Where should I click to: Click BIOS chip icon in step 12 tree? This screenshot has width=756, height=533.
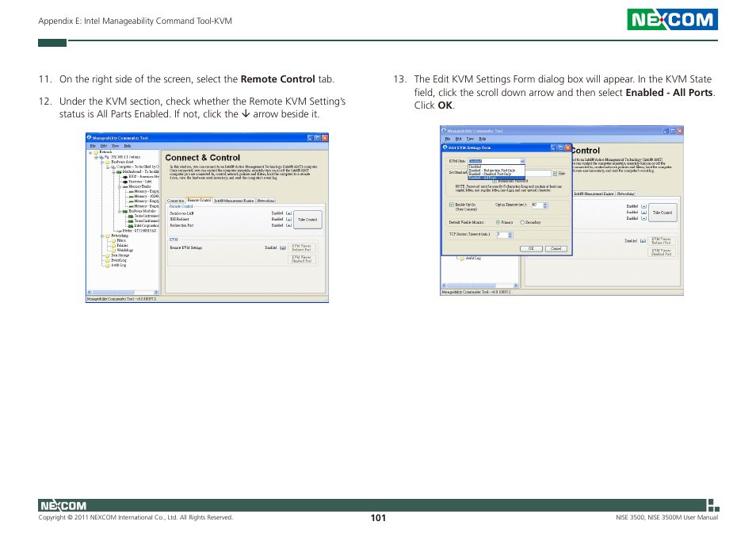pyautogui.click(x=125, y=177)
